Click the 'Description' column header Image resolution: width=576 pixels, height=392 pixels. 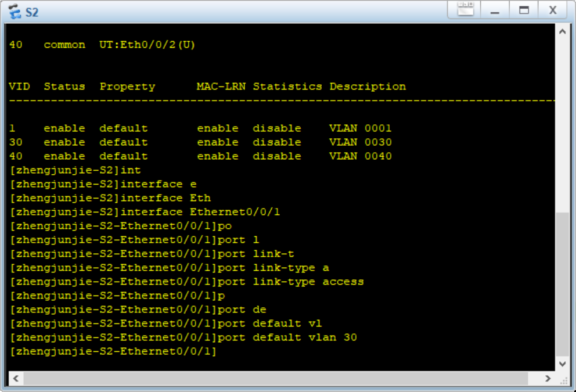coord(368,87)
